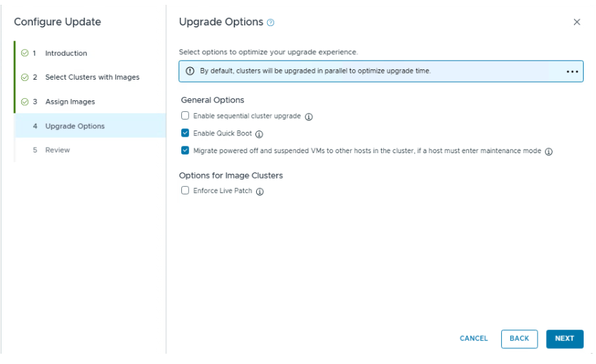The width and height of the screenshot is (596, 364).
Task: Uncheck Enable Quick Boot
Action: click(x=185, y=134)
